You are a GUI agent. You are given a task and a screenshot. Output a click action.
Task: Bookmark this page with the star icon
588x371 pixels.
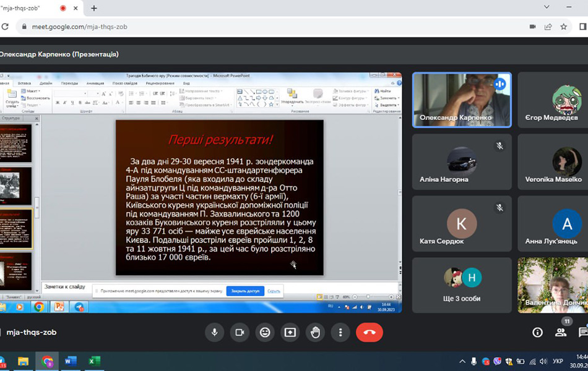(x=564, y=27)
